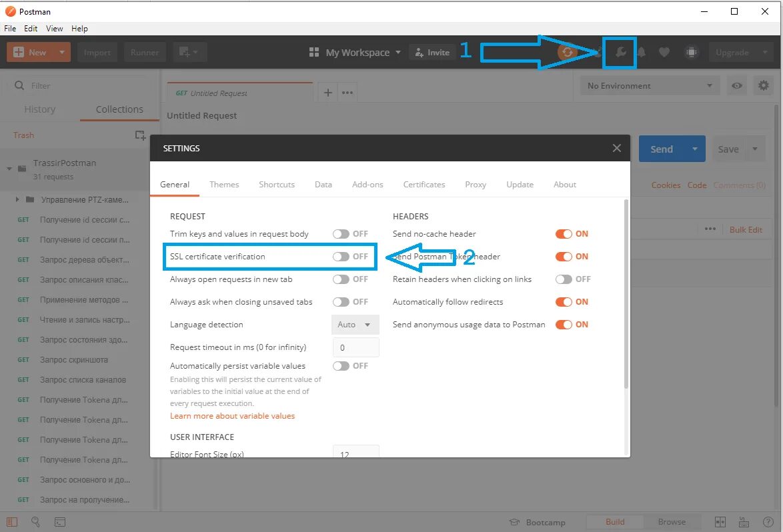Click the Import button
This screenshot has width=783, height=532.
pyautogui.click(x=97, y=53)
